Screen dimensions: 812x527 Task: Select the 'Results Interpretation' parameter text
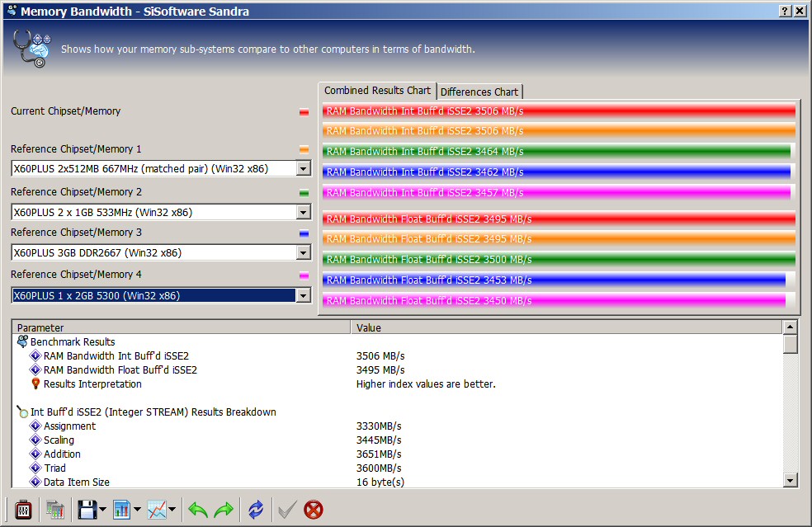[92, 383]
